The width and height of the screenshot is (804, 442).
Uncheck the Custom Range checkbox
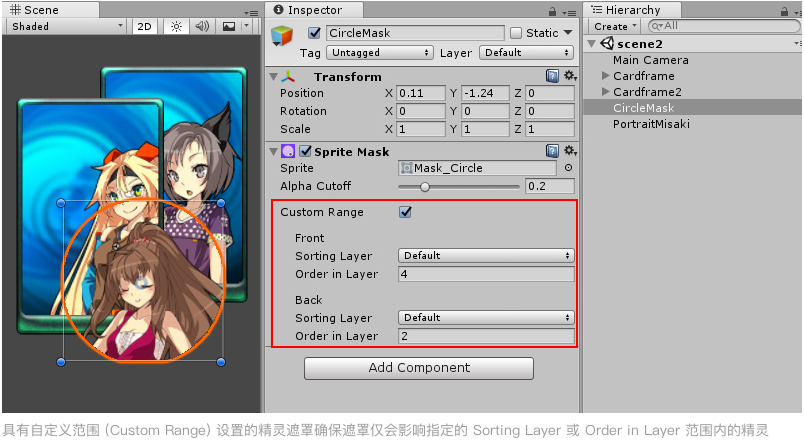[x=406, y=212]
